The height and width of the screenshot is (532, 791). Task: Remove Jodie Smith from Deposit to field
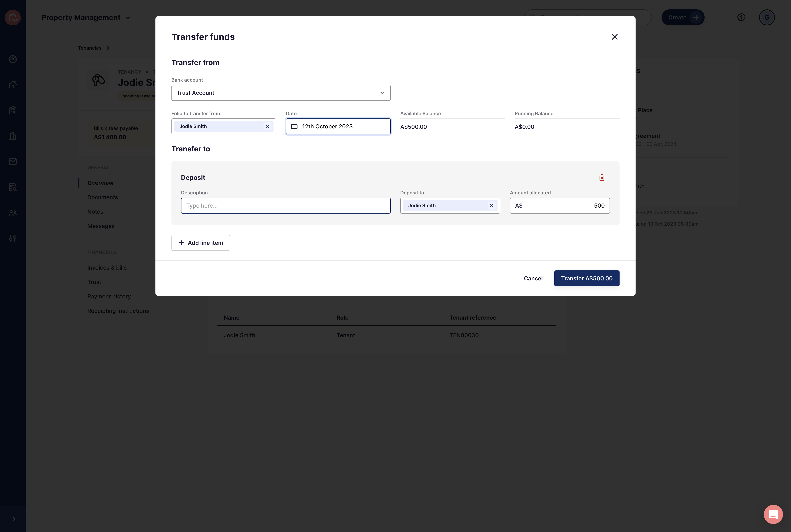[491, 206]
